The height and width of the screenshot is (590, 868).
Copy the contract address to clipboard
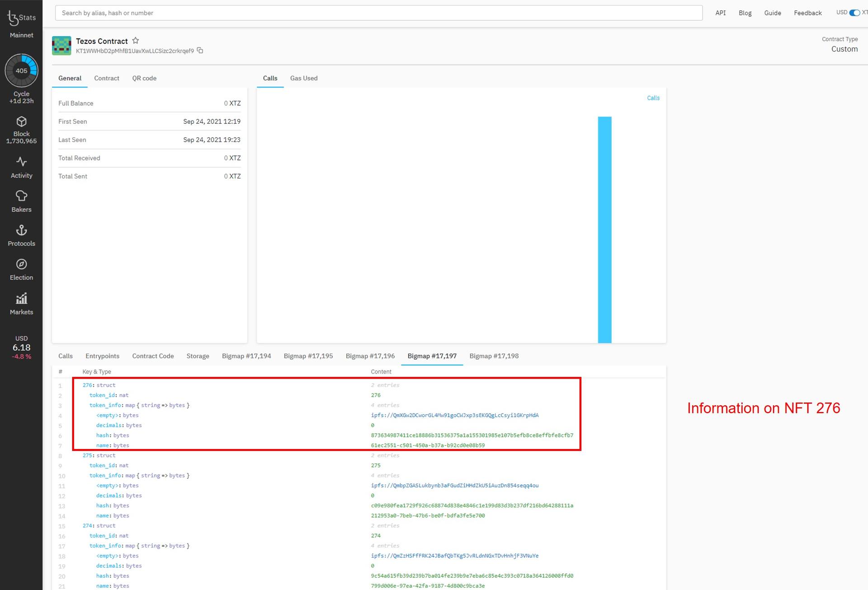coord(200,51)
